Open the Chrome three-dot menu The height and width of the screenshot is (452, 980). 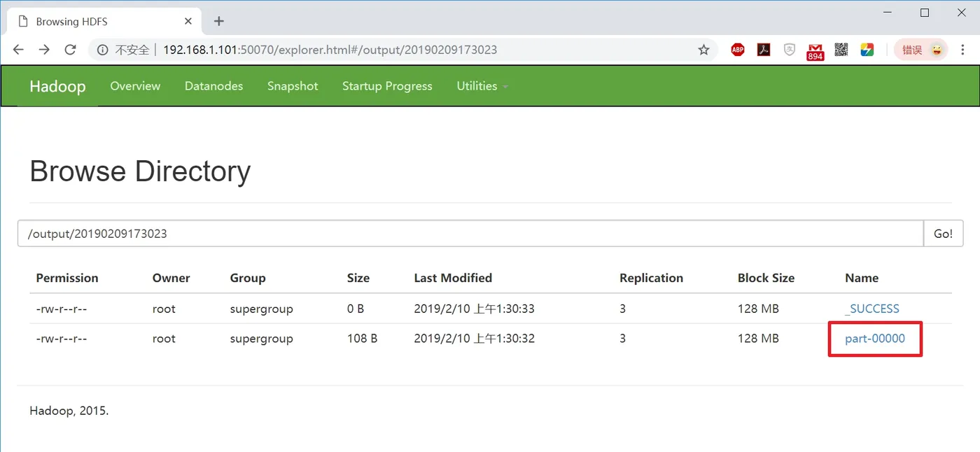pos(962,50)
